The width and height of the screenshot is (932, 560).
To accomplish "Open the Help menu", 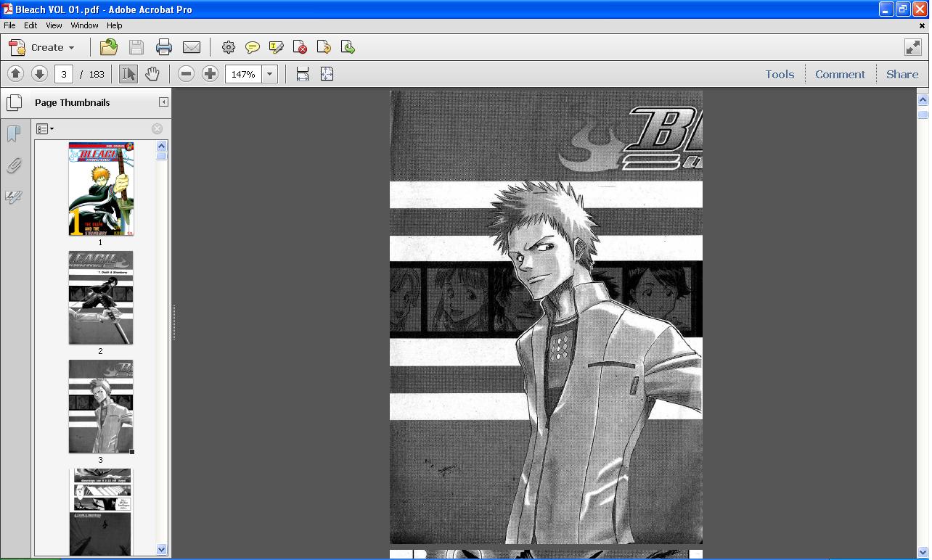I will 114,25.
